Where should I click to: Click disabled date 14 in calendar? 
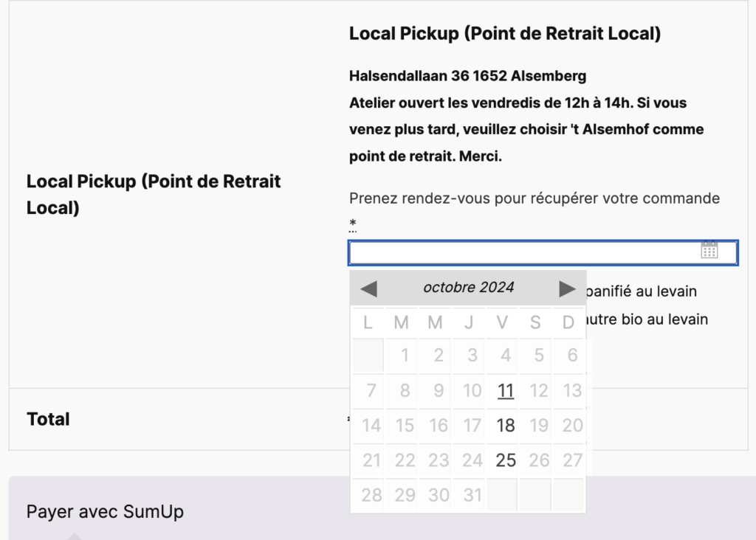pos(371,426)
